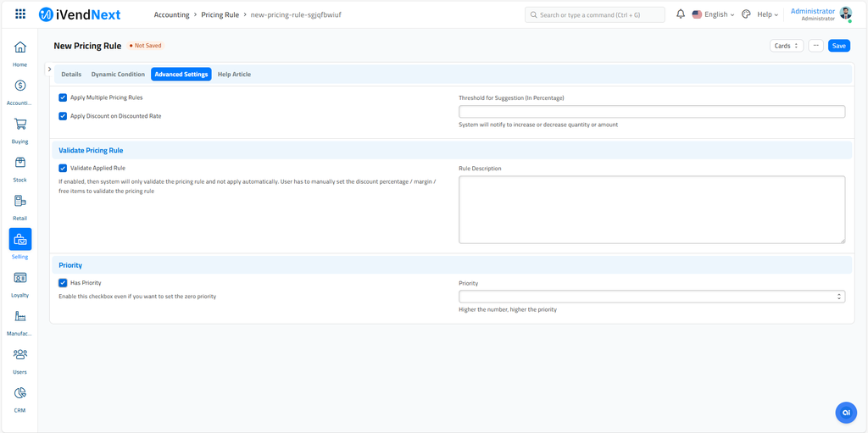Viewport: 868px width, 433px height.
Task: Open the Priority dropdown
Action: pos(651,297)
